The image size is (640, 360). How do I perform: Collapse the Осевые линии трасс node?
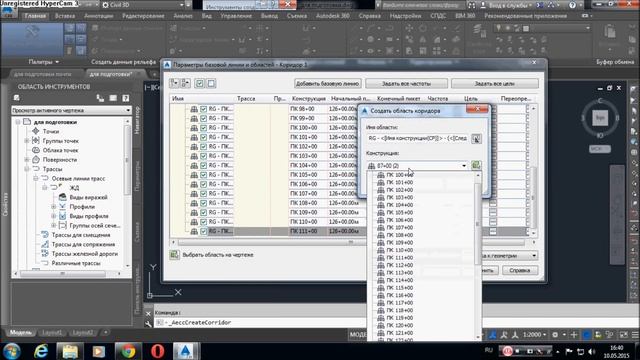click(x=36, y=178)
